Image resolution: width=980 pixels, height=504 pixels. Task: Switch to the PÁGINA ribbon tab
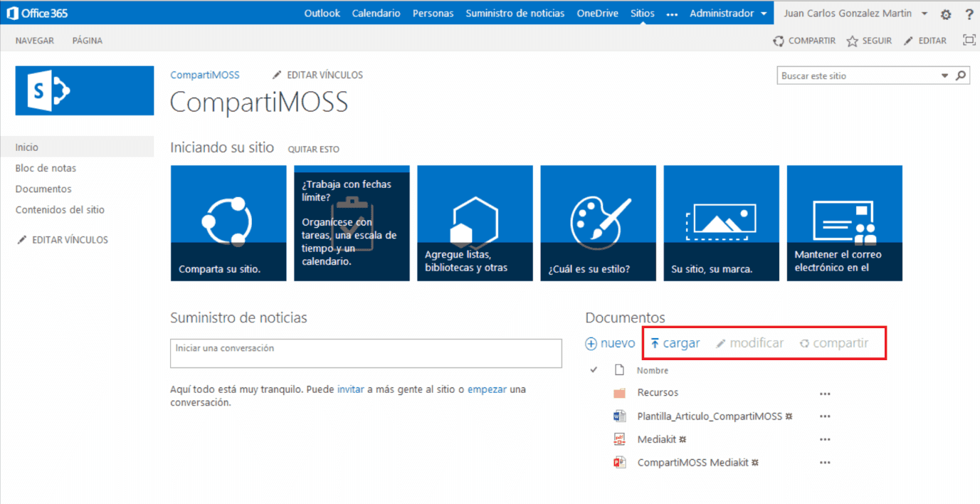pos(88,41)
